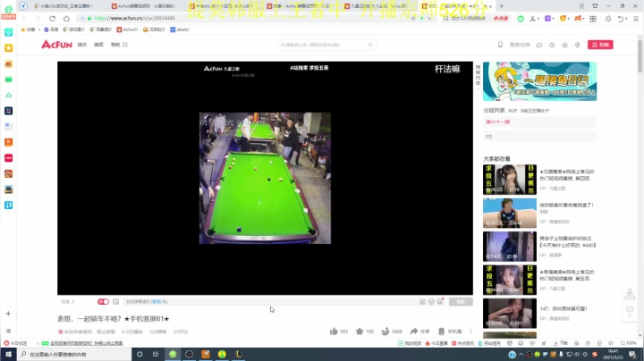The image size is (644, 361).
Task: Open Windows Start menu
Action: 8,354
